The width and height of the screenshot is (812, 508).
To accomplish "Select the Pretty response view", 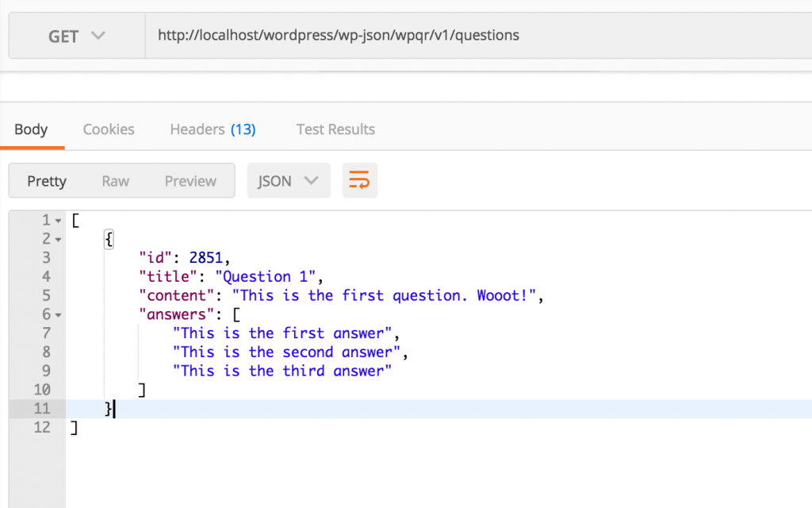I will pyautogui.click(x=47, y=180).
